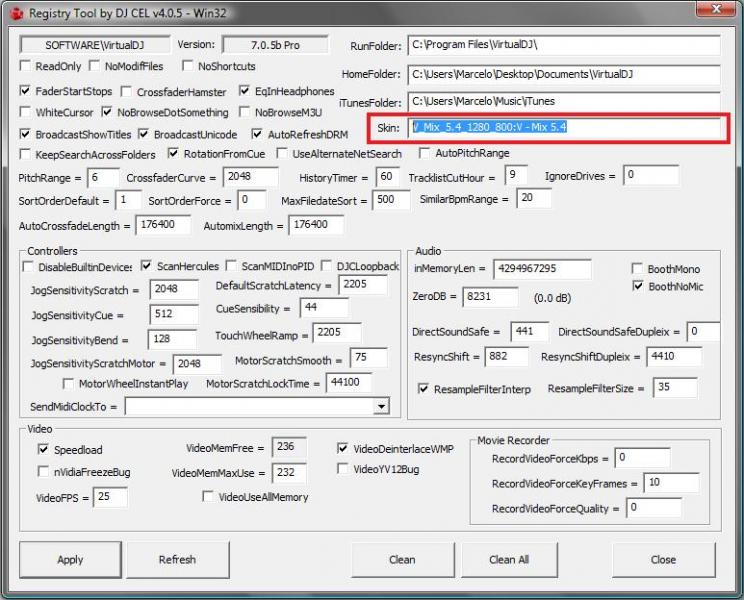Screen dimensions: 744x600
Task: Tick DisableBuiltinDevices checkbox
Action: coord(28,267)
